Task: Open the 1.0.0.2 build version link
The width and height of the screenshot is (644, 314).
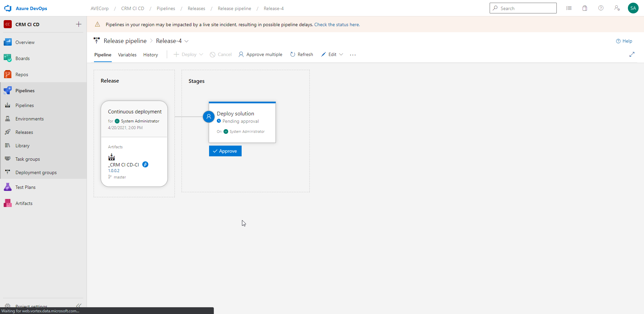Action: click(x=114, y=171)
